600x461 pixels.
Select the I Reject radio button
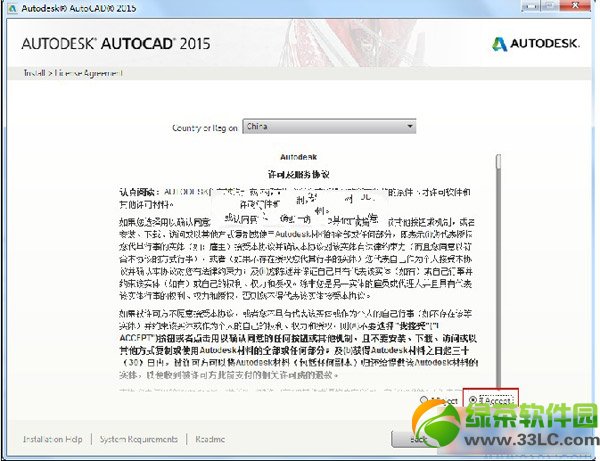(424, 400)
